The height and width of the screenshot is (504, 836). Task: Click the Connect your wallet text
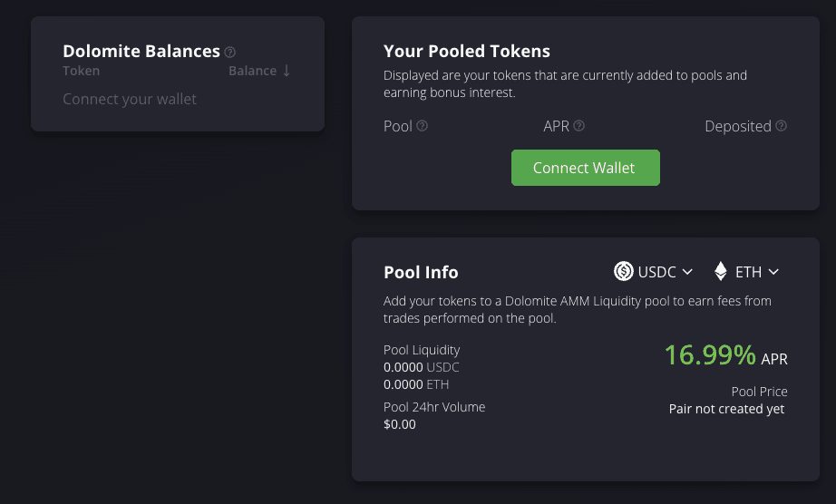[130, 99]
